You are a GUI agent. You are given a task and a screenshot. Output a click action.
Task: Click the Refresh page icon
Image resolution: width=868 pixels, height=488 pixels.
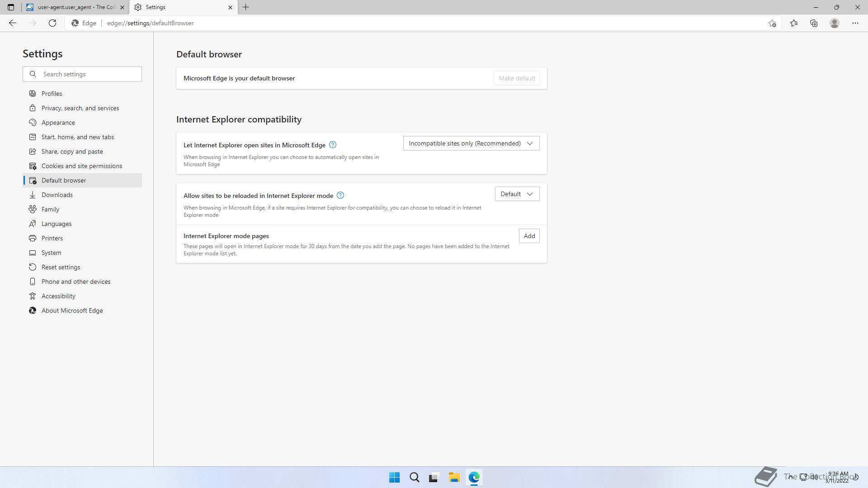(52, 23)
